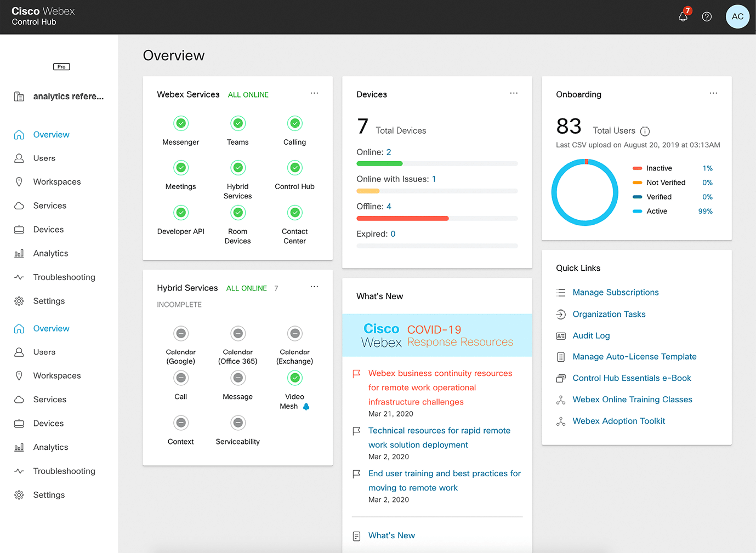Open Troubleshooting in the lower sidebar group

64,471
